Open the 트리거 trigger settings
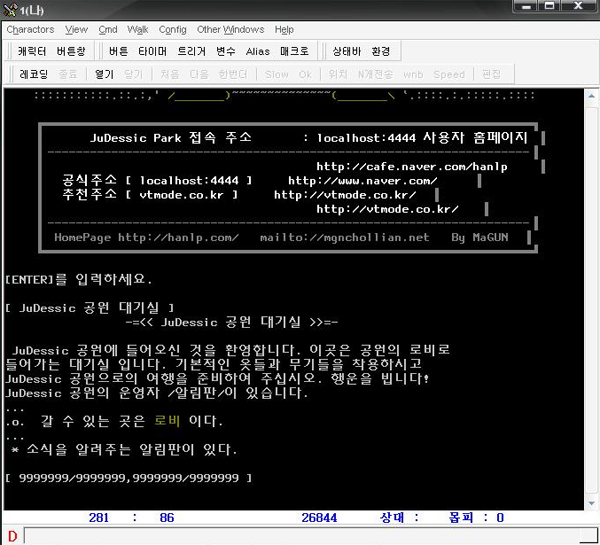 pos(191,51)
